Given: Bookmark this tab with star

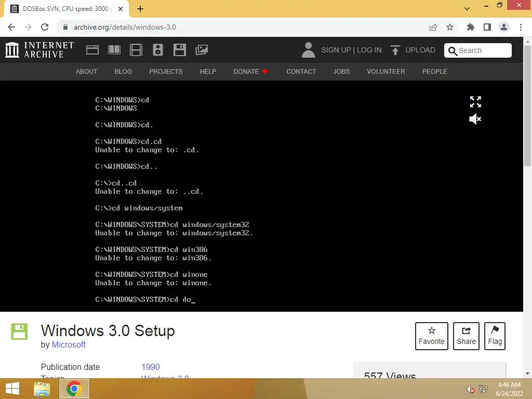Looking at the screenshot, I should pyautogui.click(x=450, y=27).
